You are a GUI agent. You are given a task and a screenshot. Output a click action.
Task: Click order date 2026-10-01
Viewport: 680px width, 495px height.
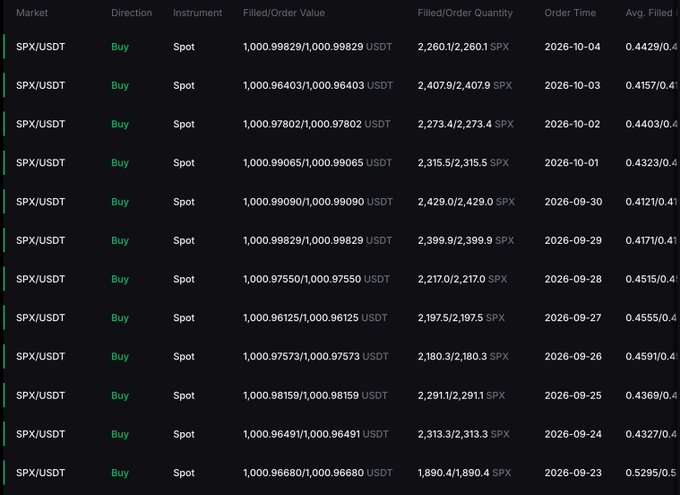[x=572, y=163]
